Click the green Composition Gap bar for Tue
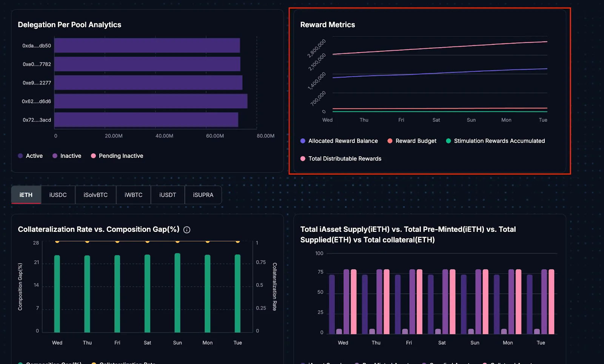 pyautogui.click(x=237, y=293)
